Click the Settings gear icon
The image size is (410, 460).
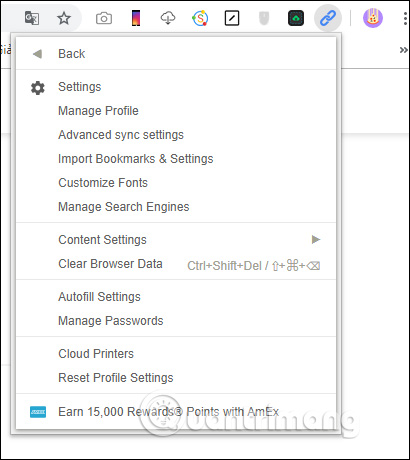38,88
